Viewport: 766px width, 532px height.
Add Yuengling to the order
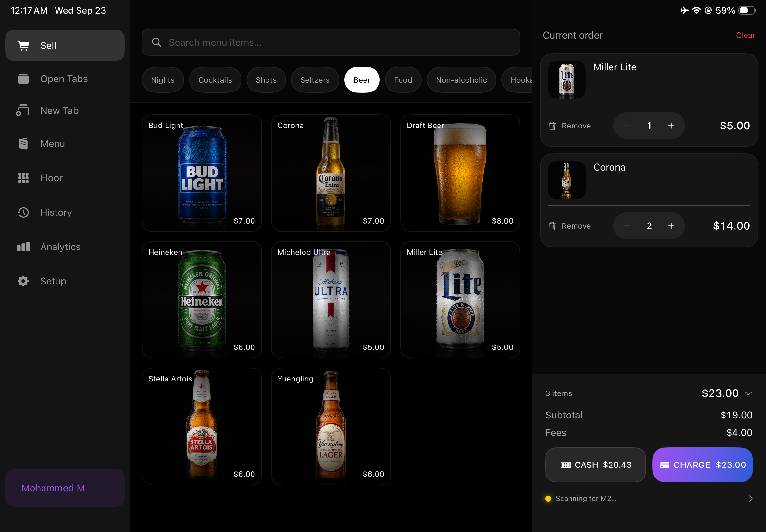[x=331, y=426]
